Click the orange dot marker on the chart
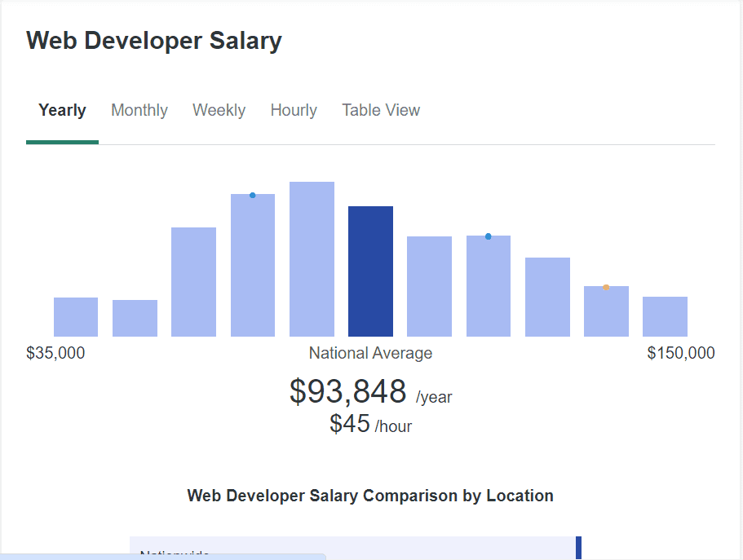This screenshot has width=743, height=560. (x=606, y=287)
